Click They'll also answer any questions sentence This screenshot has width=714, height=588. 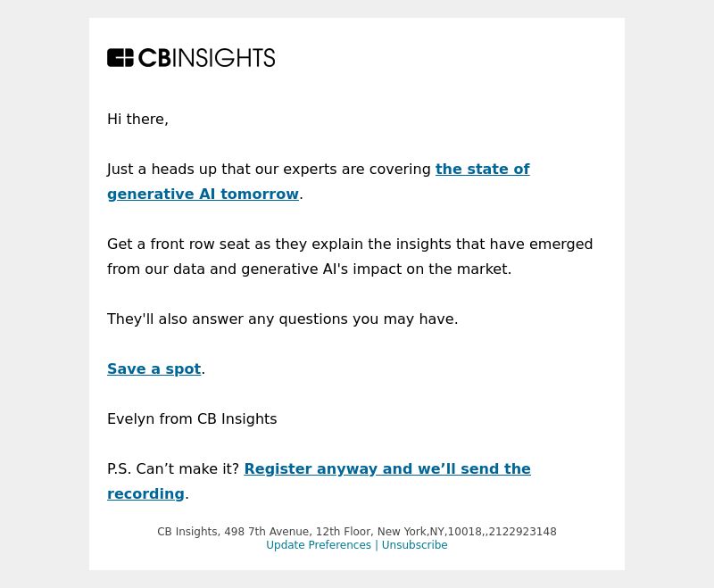[x=282, y=319]
